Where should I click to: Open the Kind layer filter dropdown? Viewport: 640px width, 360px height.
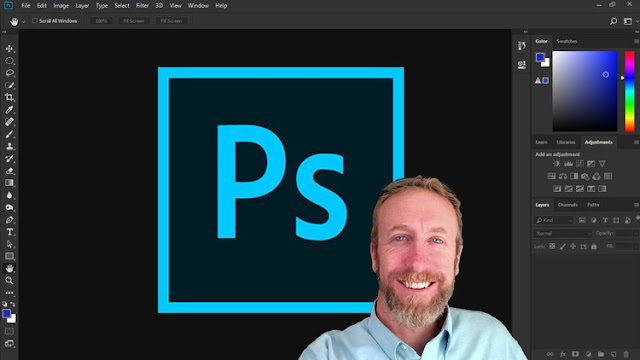(x=554, y=220)
